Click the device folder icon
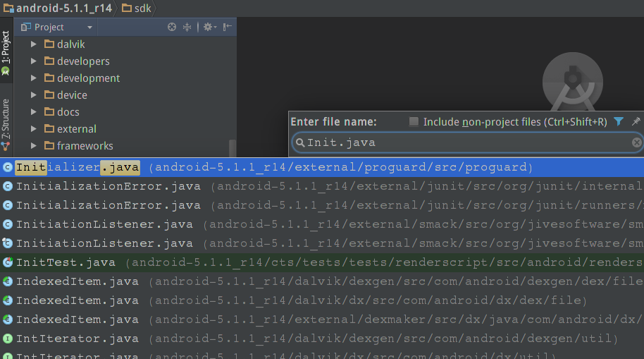The width and height of the screenshot is (644, 359). point(49,95)
